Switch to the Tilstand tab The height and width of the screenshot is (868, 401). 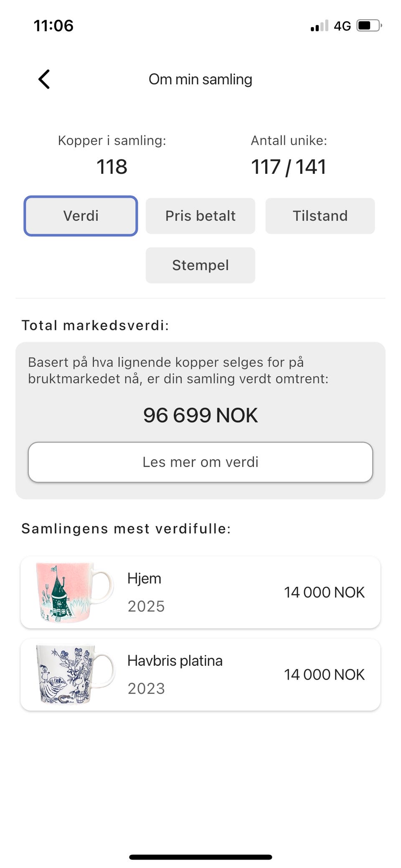(320, 216)
